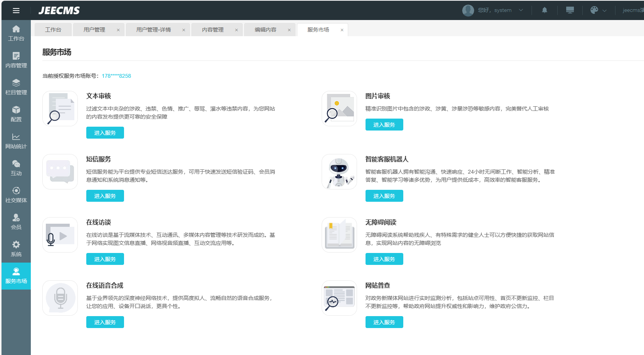
Task: Click the monitor icon in header
Action: coord(570,10)
